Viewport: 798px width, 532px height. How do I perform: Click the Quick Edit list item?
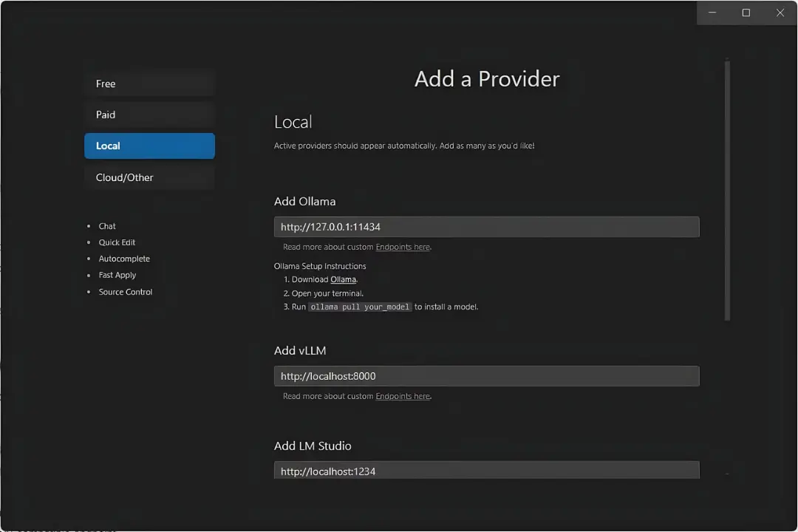(117, 242)
